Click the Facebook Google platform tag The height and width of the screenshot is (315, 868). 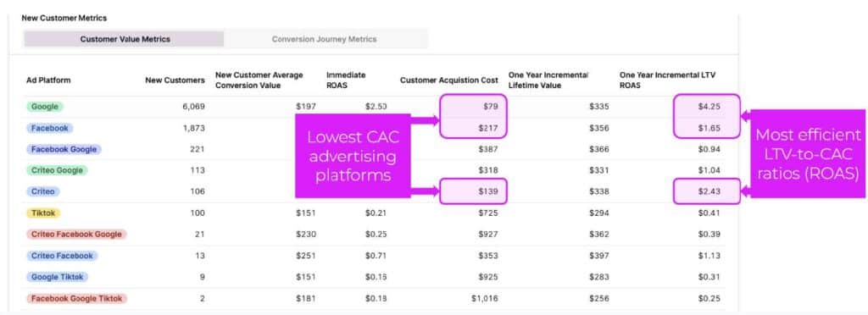click(64, 149)
